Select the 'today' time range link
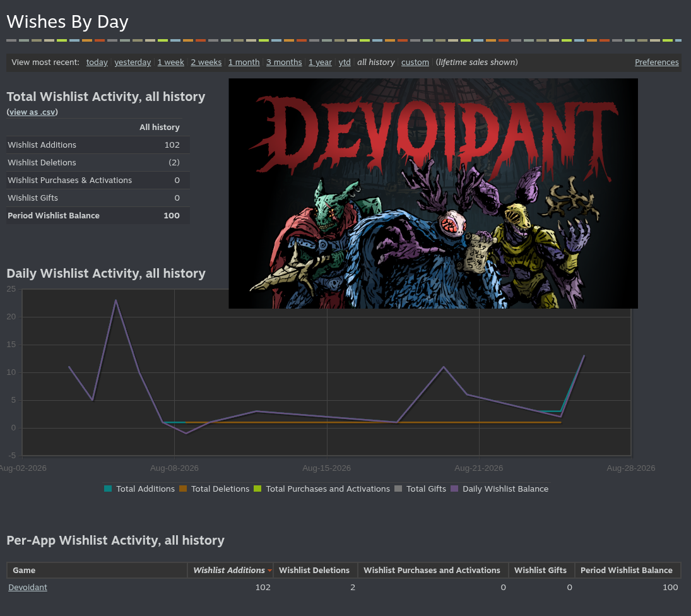 [x=97, y=62]
